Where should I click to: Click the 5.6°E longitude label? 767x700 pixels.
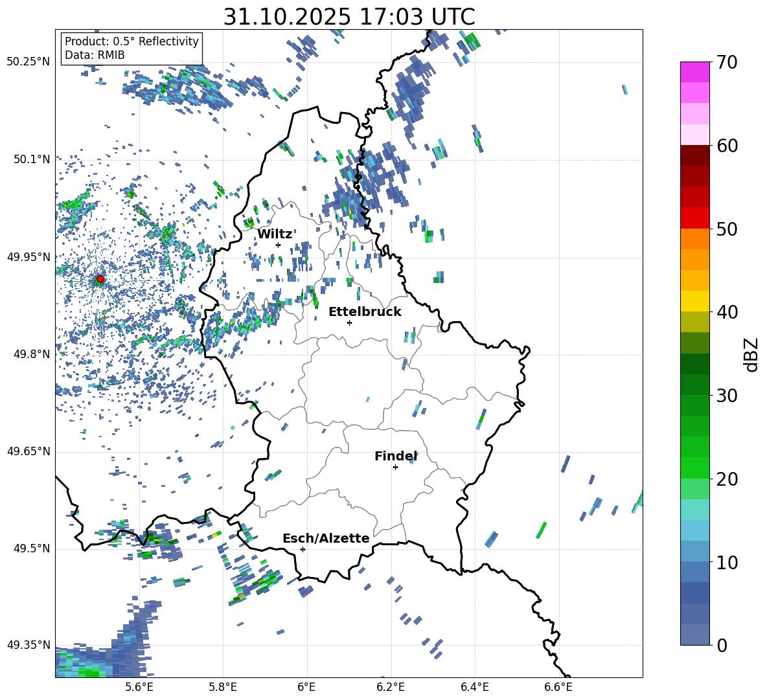pyautogui.click(x=139, y=687)
